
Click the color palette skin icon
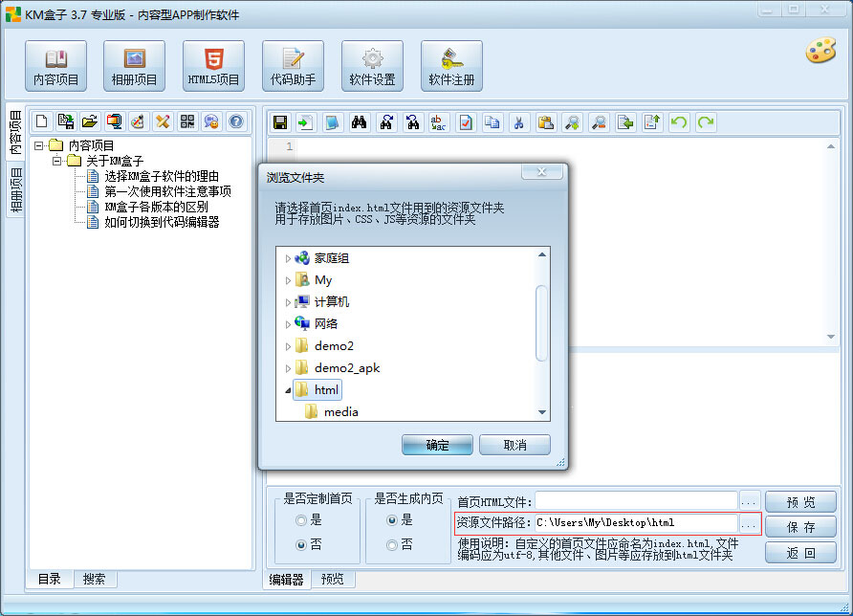820,51
